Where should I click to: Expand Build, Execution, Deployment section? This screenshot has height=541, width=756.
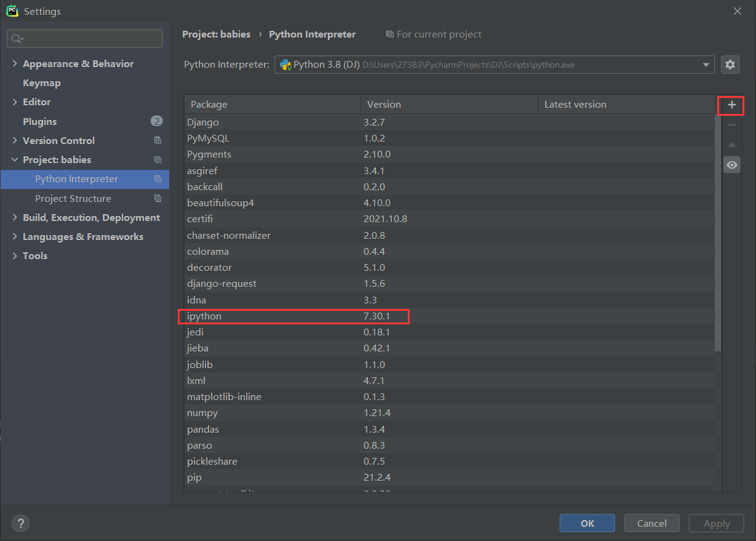point(15,218)
